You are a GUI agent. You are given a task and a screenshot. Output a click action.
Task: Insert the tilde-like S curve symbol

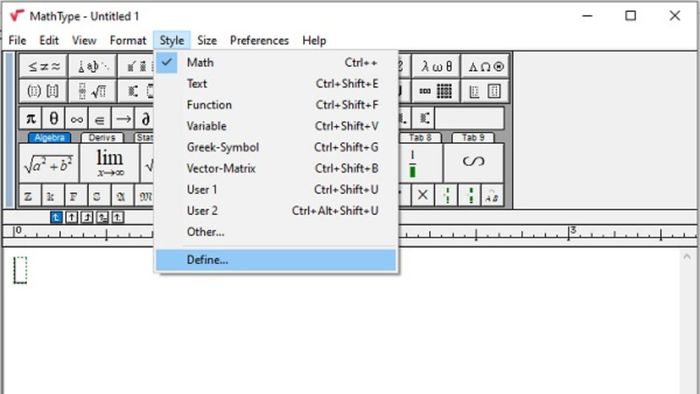pos(474,163)
